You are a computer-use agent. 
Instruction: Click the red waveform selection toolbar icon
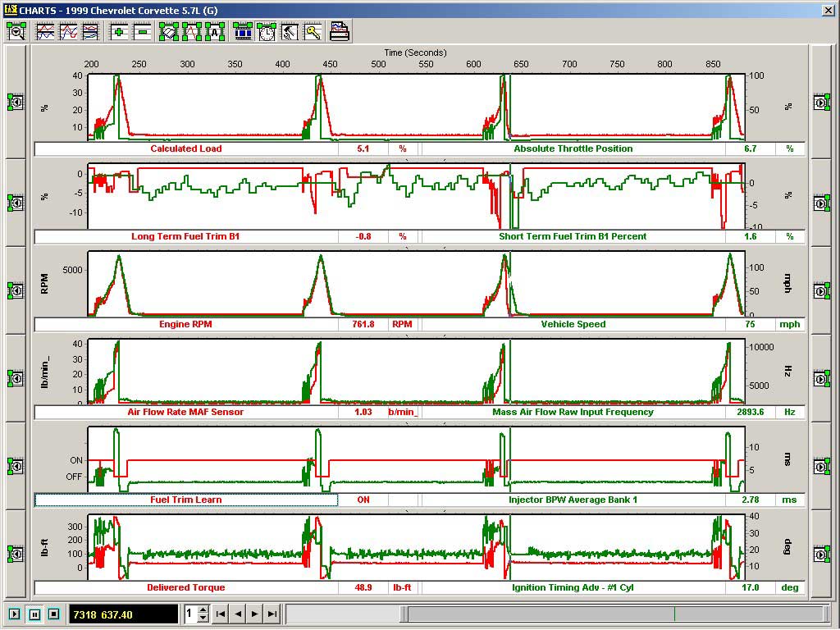pos(192,32)
